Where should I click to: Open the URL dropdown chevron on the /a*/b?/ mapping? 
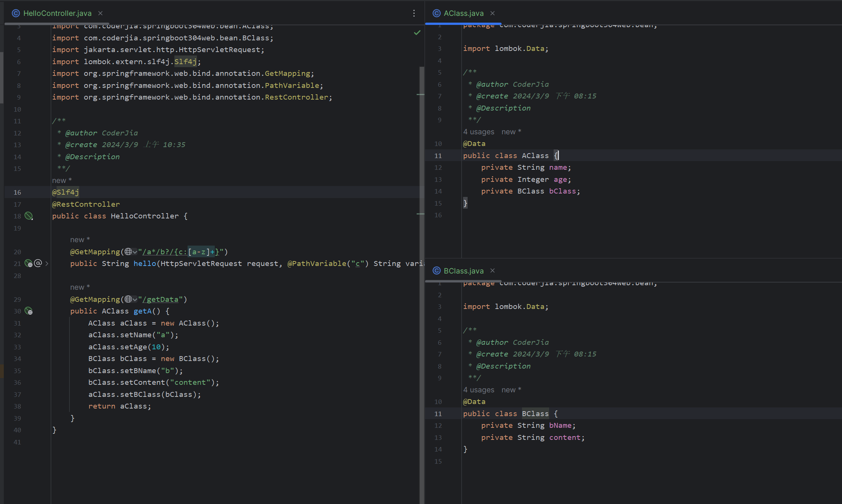coord(135,252)
